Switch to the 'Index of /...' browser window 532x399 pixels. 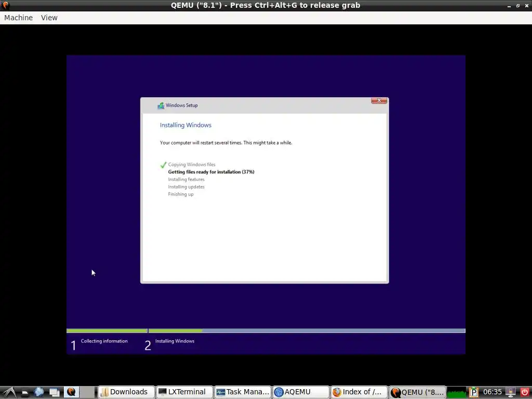[360, 392]
